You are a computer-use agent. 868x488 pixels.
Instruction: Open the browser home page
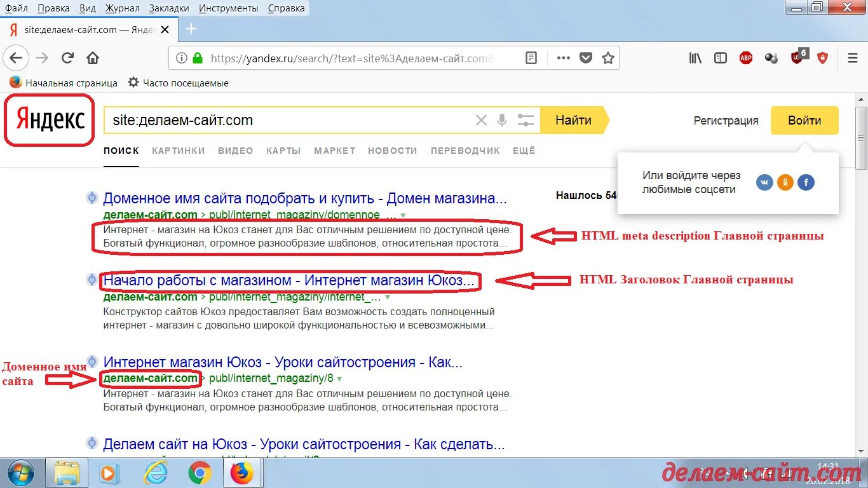tap(93, 58)
